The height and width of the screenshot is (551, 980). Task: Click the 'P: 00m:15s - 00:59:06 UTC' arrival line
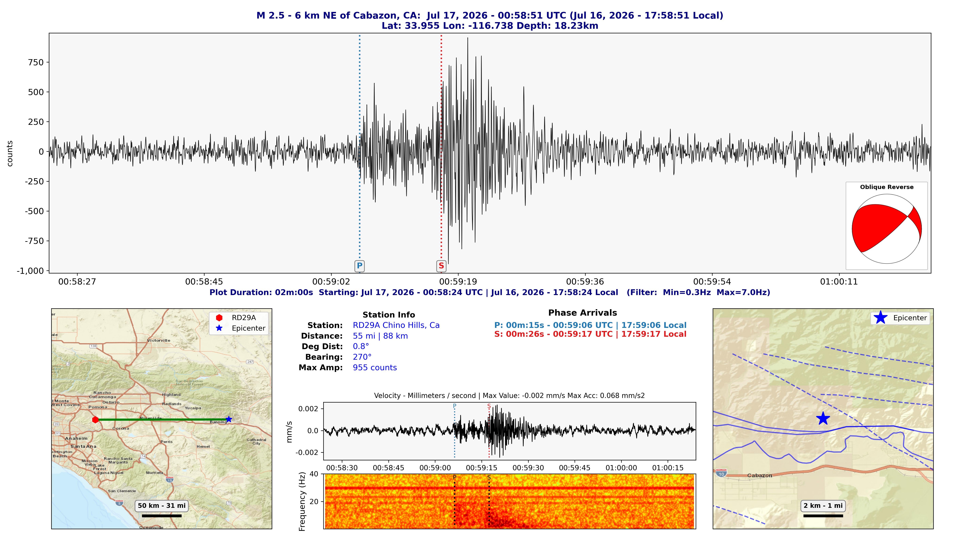pyautogui.click(x=590, y=325)
